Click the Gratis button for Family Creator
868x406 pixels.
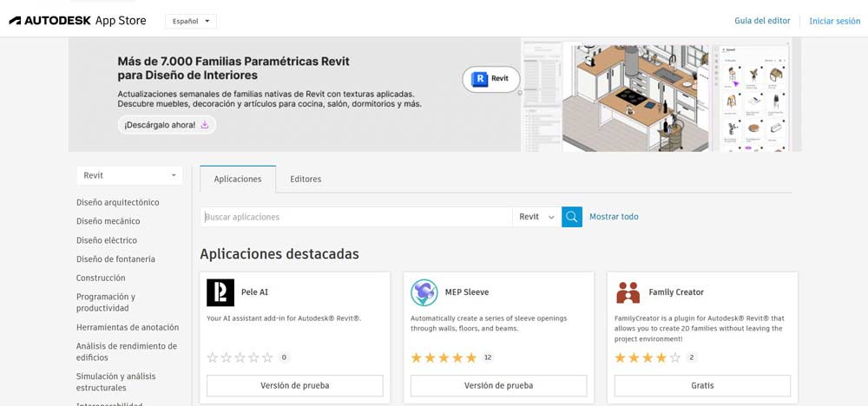click(702, 385)
